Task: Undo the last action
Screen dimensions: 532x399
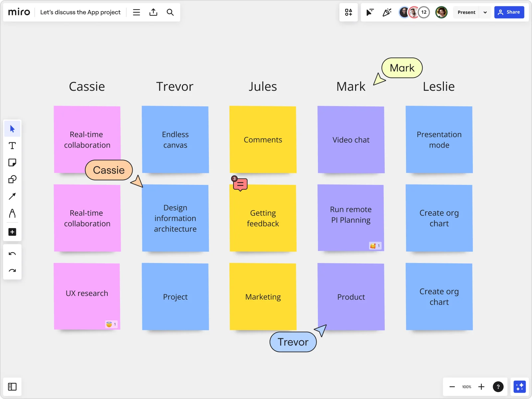Action: pyautogui.click(x=12, y=253)
